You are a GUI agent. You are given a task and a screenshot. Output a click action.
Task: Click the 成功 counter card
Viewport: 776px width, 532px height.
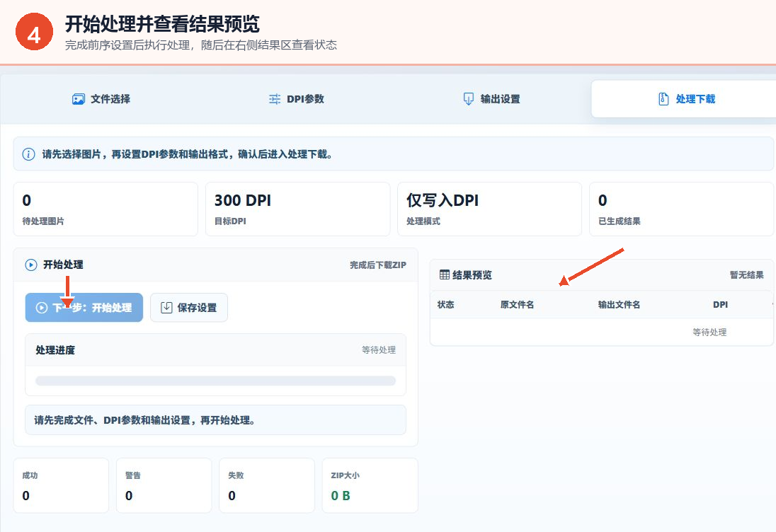[x=61, y=485]
